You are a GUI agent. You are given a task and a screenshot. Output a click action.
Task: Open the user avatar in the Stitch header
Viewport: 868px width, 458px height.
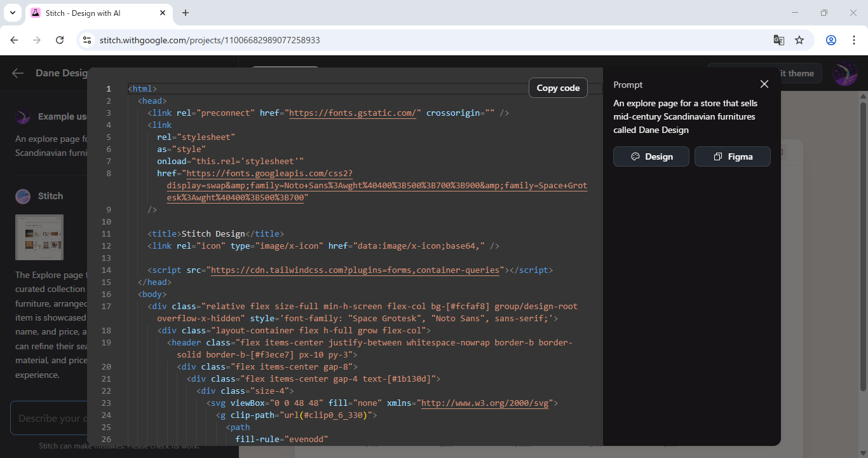pos(845,73)
